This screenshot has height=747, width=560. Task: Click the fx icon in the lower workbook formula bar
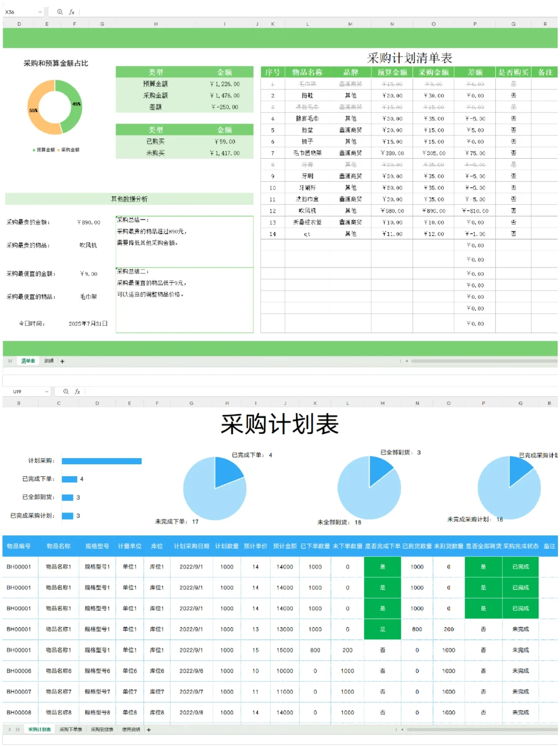(77, 392)
